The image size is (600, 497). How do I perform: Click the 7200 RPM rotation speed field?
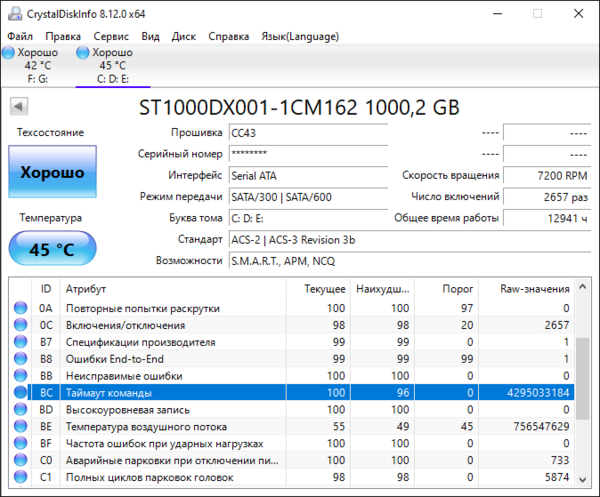click(547, 176)
